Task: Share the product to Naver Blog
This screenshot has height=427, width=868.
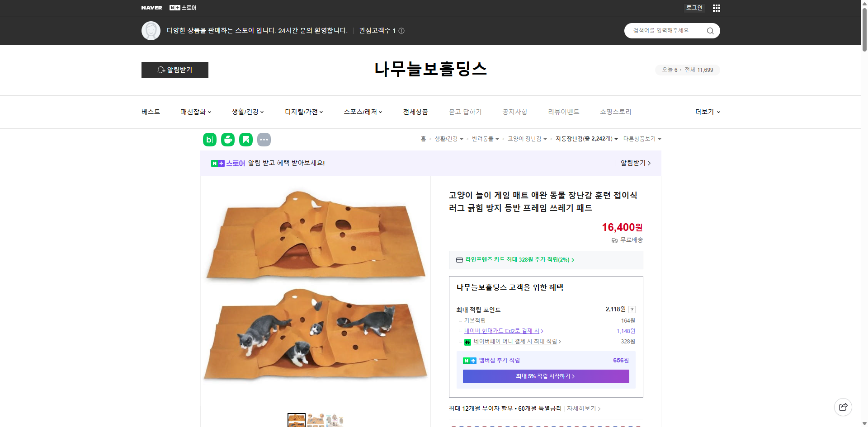Action: point(209,140)
